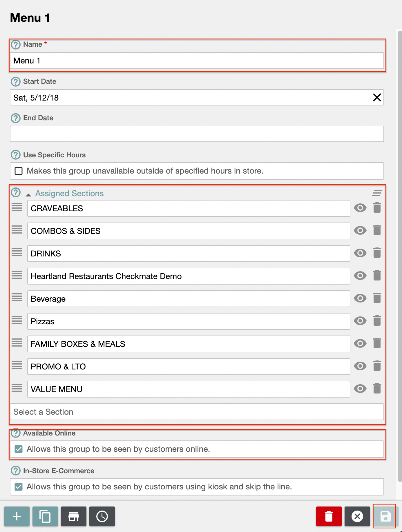Click the Menu 1 name input field
Image resolution: width=402 pixels, height=532 pixels.
[x=197, y=61]
